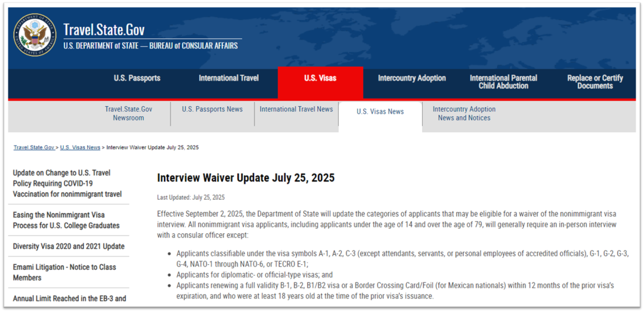Screen dimensions: 644x312
Task: Open International Parental Child Abduction menu
Action: click(x=503, y=82)
